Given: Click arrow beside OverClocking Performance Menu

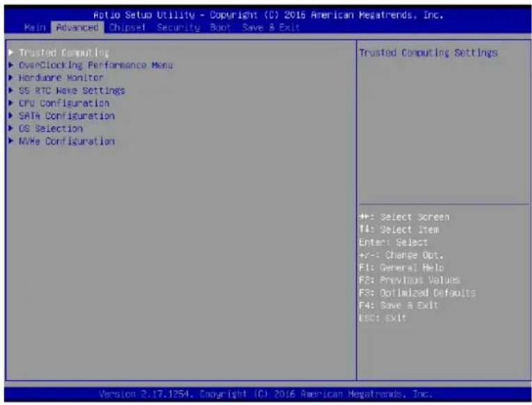Looking at the screenshot, I should [x=11, y=65].
